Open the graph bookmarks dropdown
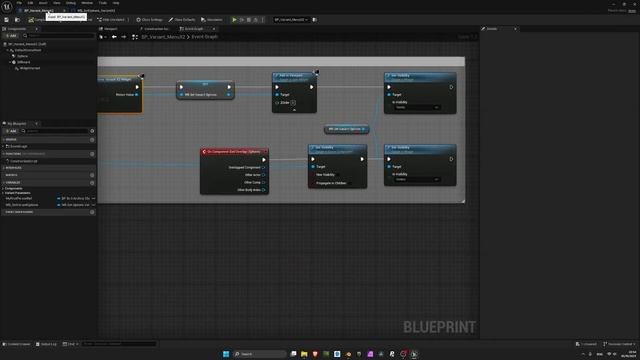The height and width of the screenshot is (360, 640). [x=103, y=37]
